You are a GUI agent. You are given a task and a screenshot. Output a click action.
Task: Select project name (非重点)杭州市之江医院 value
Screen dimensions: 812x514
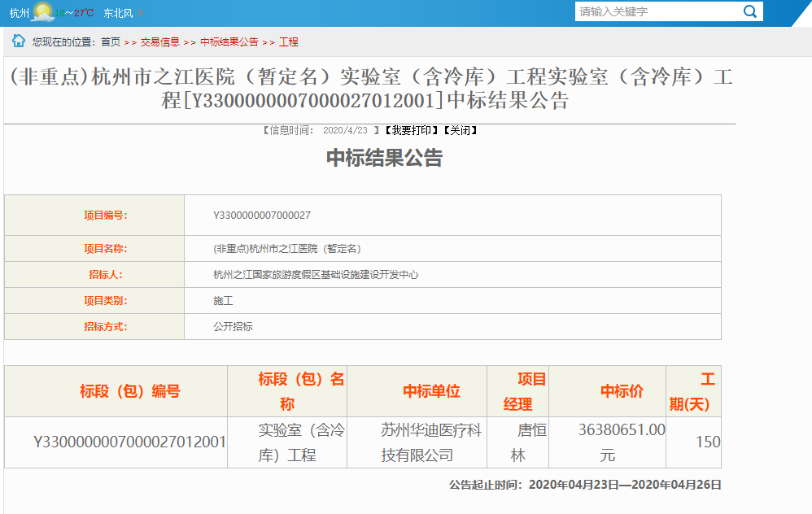[287, 249]
